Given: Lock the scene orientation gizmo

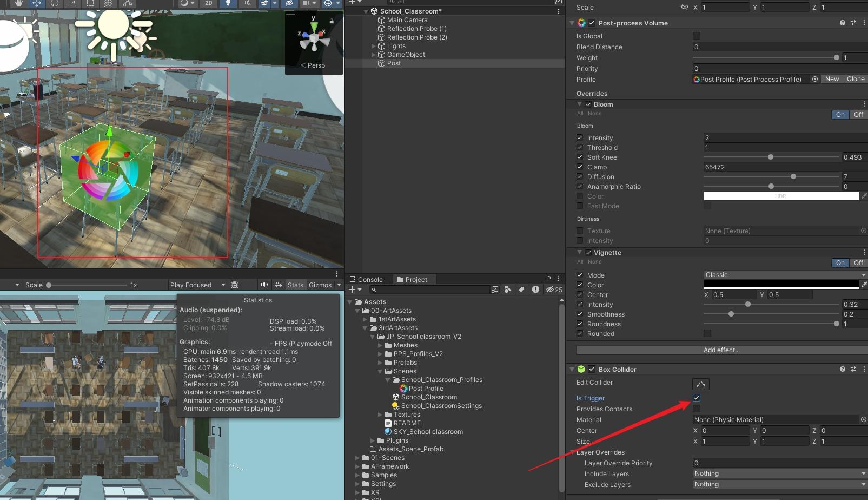Looking at the screenshot, I should coord(332,21).
